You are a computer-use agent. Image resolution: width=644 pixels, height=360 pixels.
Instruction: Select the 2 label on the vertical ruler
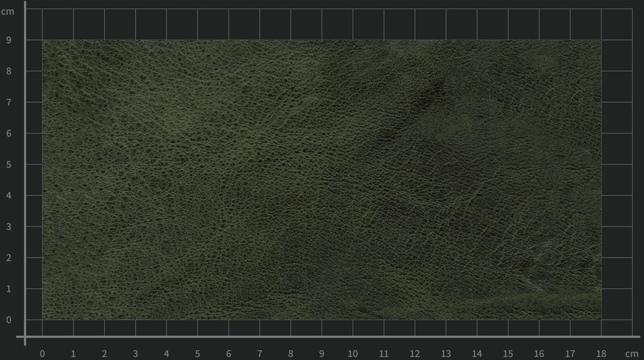point(9,258)
